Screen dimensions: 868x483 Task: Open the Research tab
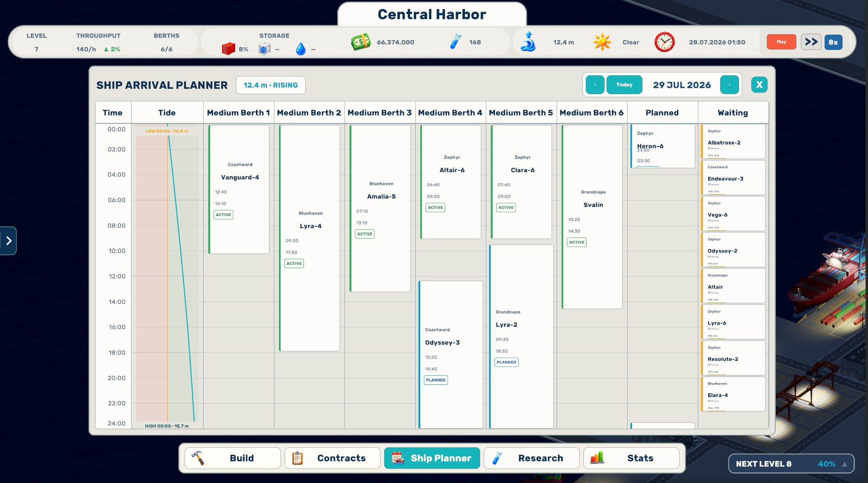point(531,458)
